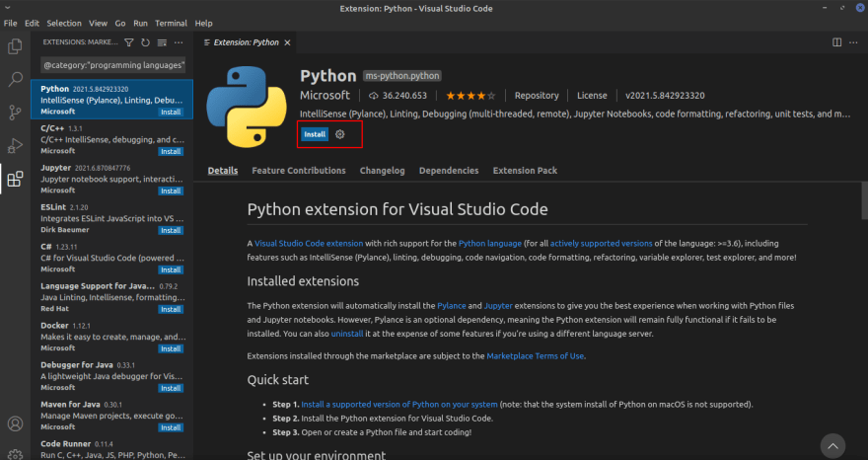Install the Docker extension
Image resolution: width=868 pixels, height=460 pixels.
(x=171, y=348)
